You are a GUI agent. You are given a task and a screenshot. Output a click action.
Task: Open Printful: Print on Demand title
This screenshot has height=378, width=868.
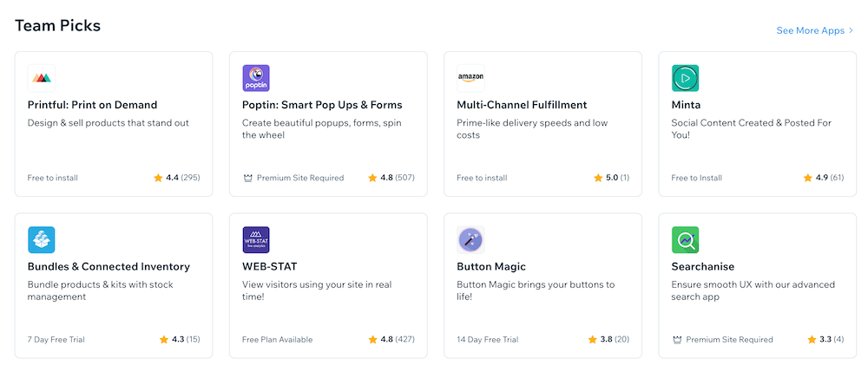93,105
